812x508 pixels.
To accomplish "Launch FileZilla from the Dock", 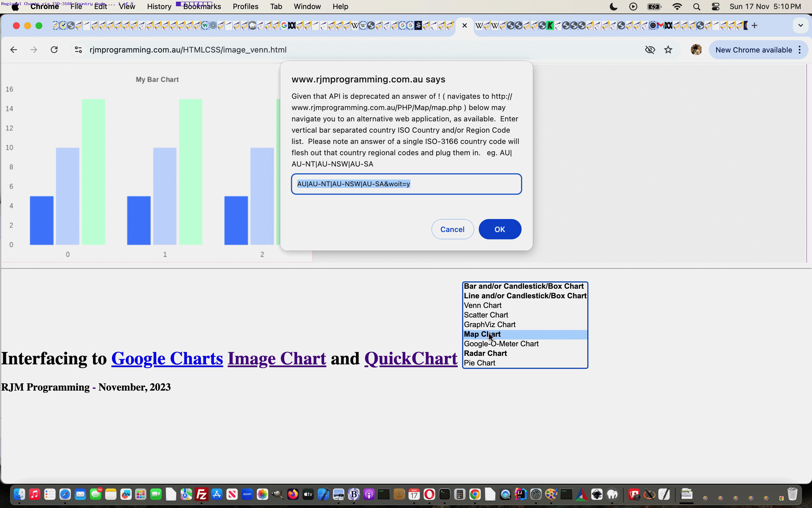I will point(202,494).
